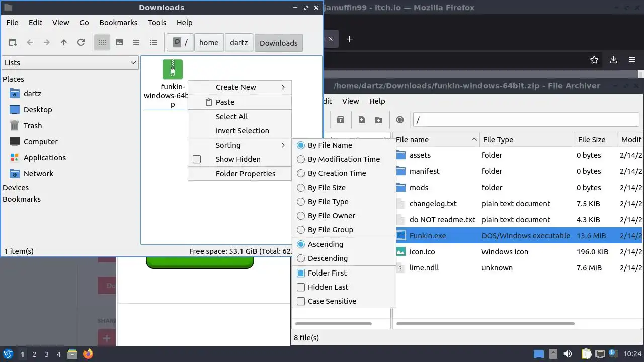Select Descending sort order

point(344,258)
